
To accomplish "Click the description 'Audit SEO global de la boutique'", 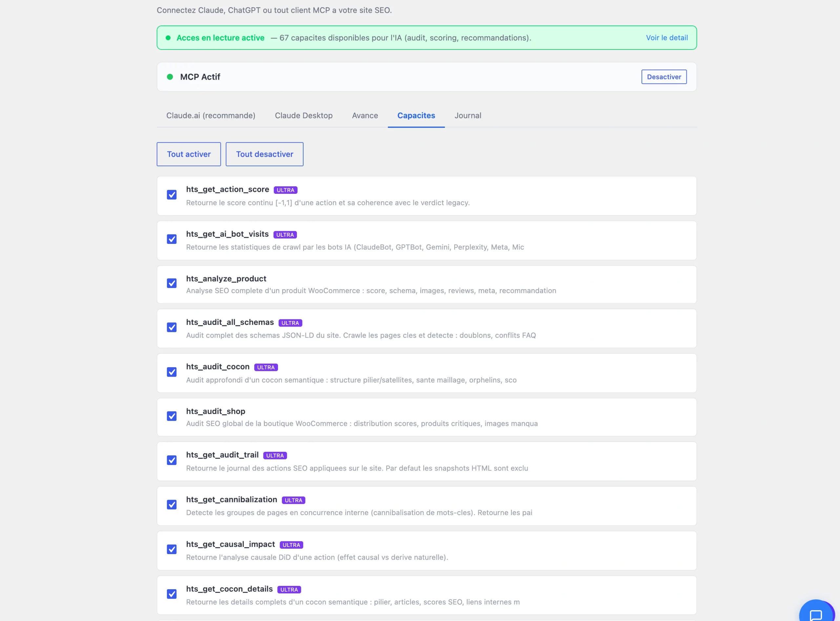I will [362, 423].
